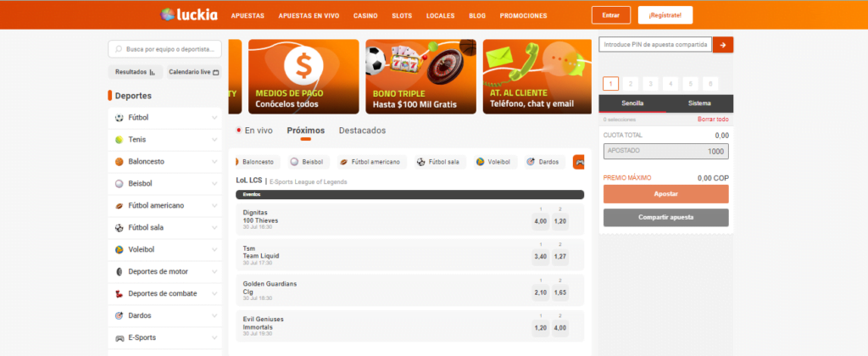Open the Slots menu item
The image size is (868, 356).
(x=402, y=16)
